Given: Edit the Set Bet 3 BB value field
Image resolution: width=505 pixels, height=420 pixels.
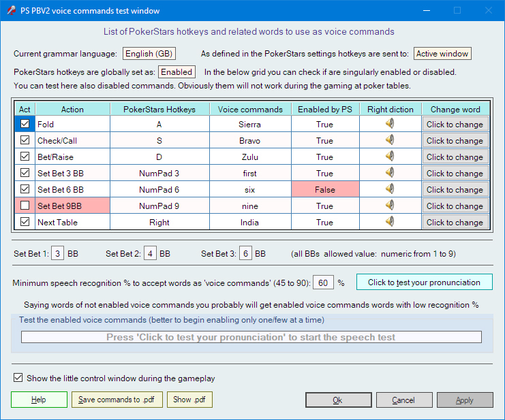Looking at the screenshot, I should coord(245,254).
